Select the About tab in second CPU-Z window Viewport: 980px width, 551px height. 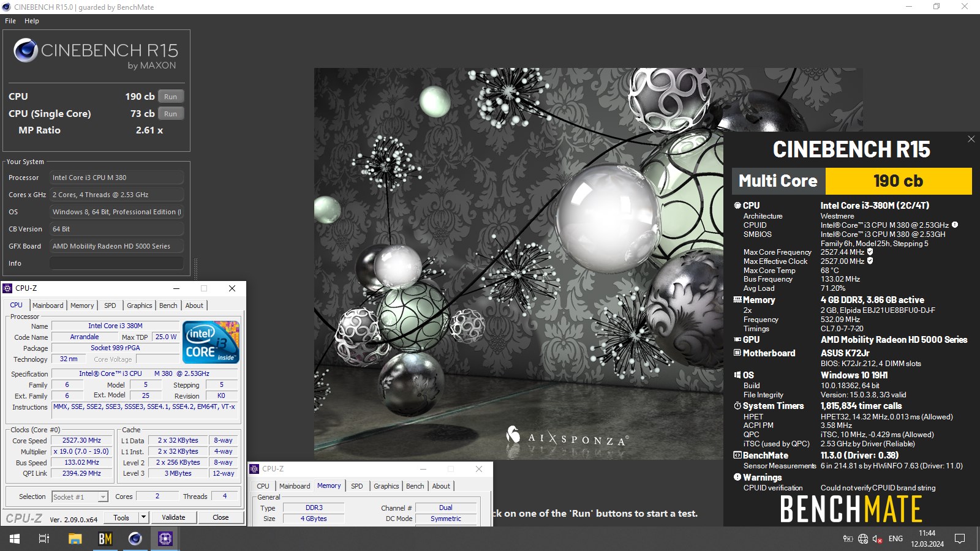pyautogui.click(x=441, y=486)
